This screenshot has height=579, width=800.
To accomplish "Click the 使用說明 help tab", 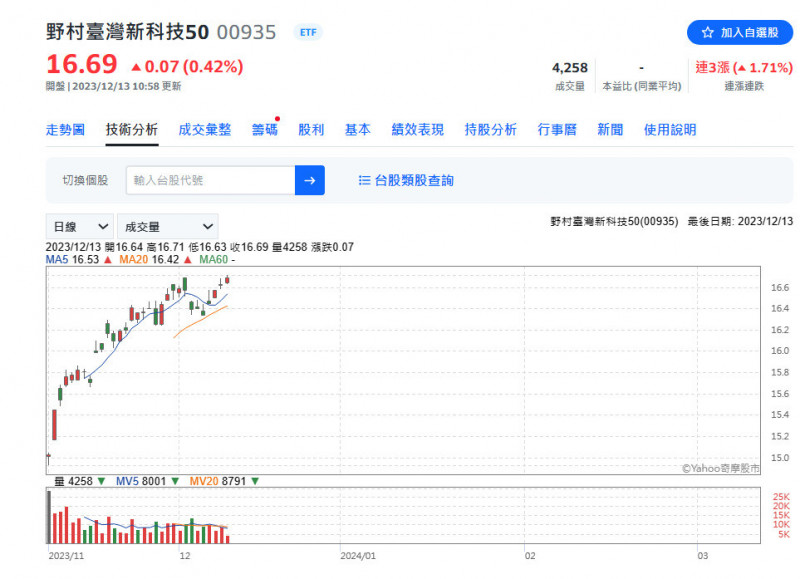I will pos(669,130).
